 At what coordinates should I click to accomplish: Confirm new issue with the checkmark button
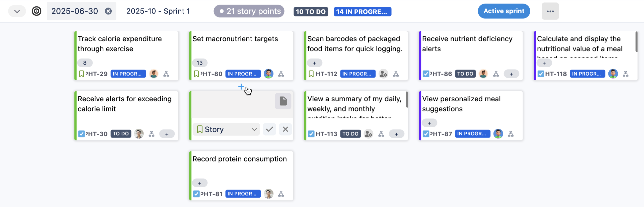click(269, 129)
